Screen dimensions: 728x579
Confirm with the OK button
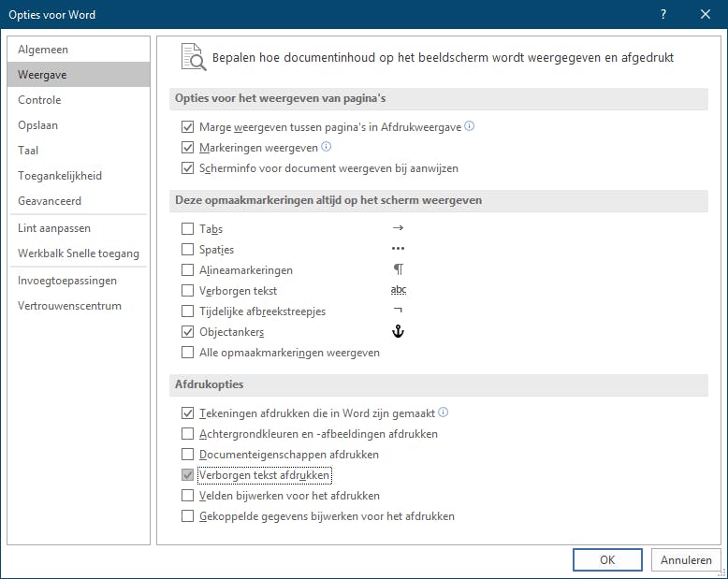pyautogui.click(x=607, y=559)
